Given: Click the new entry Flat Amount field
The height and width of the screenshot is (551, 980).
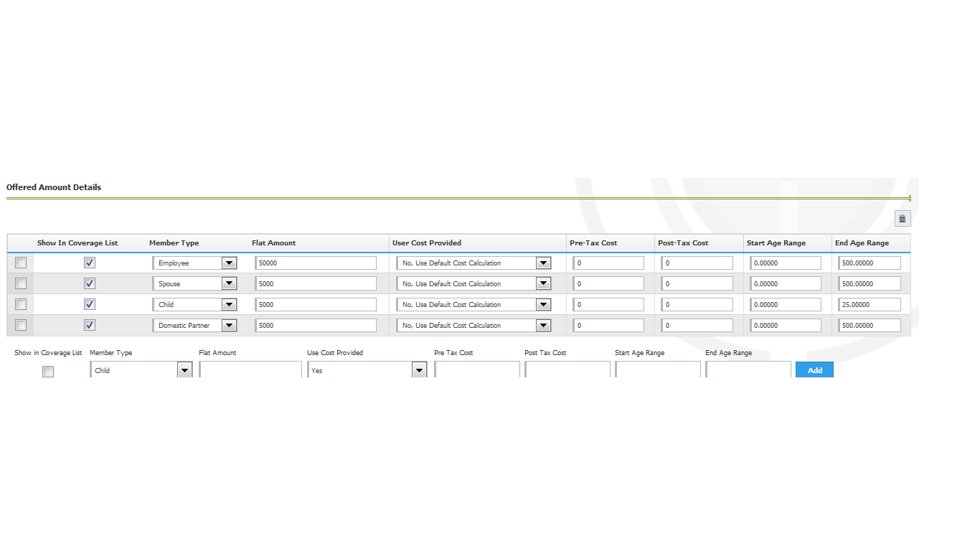Looking at the screenshot, I should (x=250, y=370).
